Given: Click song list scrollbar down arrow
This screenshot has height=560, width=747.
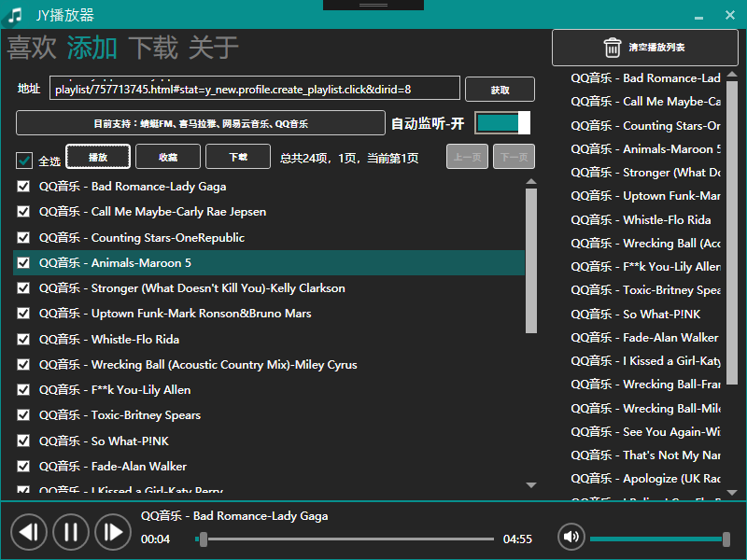Looking at the screenshot, I should click(531, 485).
